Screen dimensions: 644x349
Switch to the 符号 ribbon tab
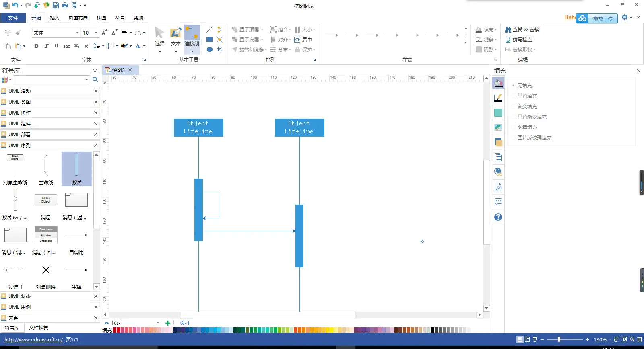pos(120,18)
